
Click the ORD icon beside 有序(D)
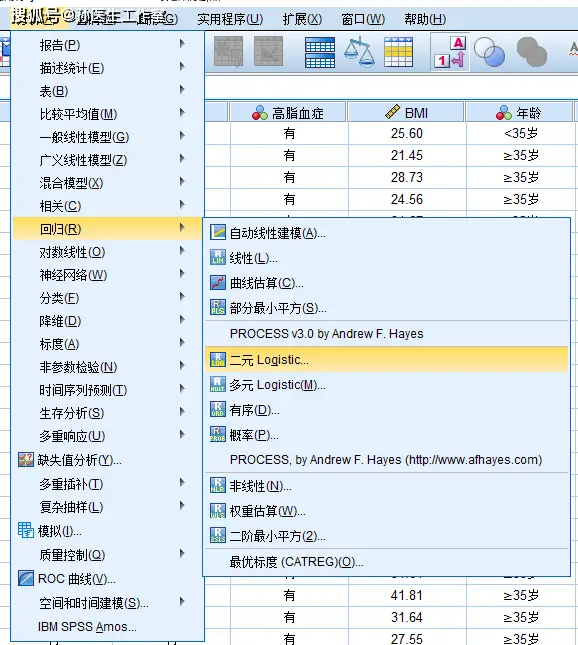point(218,410)
